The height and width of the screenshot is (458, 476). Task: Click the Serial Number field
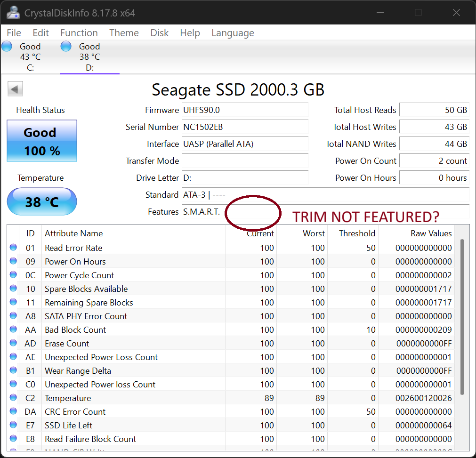245,127
